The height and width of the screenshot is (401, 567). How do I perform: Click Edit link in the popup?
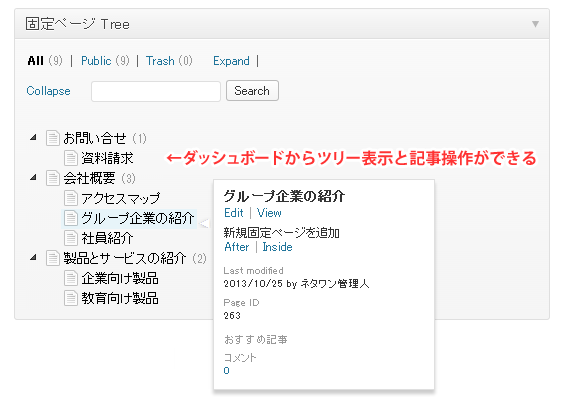(x=234, y=213)
